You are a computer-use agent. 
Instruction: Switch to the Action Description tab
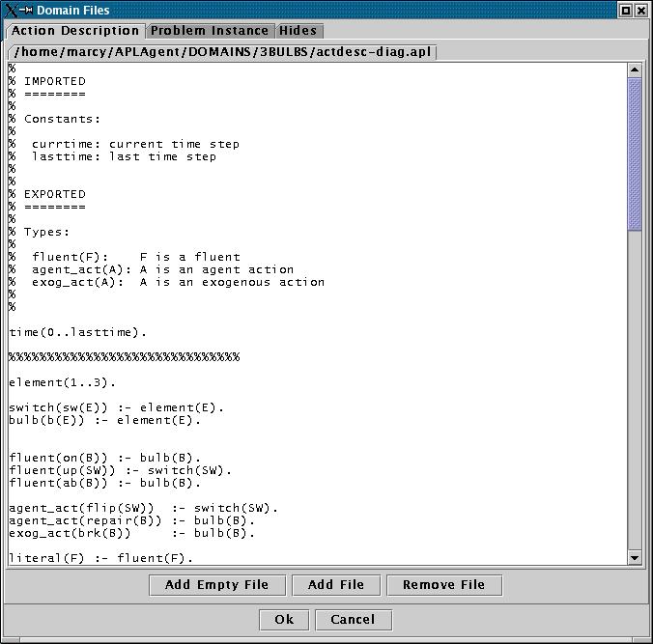click(75, 31)
